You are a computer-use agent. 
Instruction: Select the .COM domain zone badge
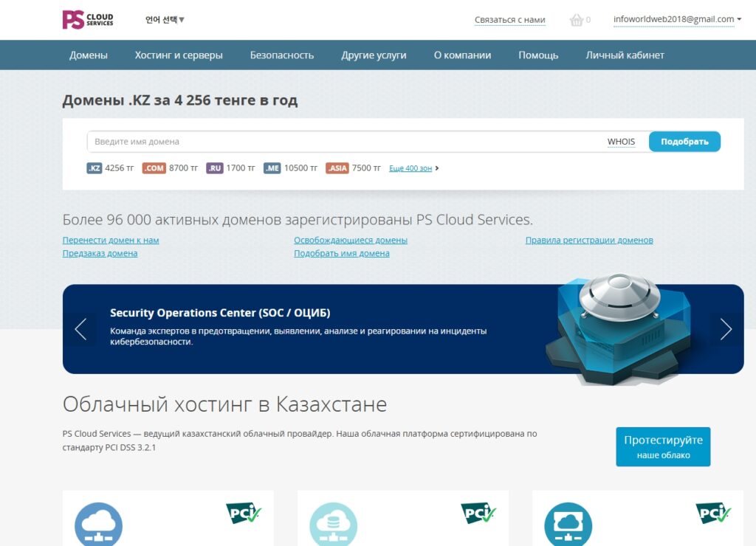pyautogui.click(x=154, y=168)
